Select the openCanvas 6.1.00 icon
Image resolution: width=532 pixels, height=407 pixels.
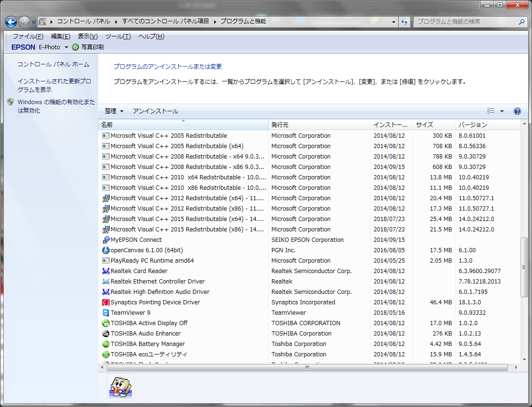(106, 250)
